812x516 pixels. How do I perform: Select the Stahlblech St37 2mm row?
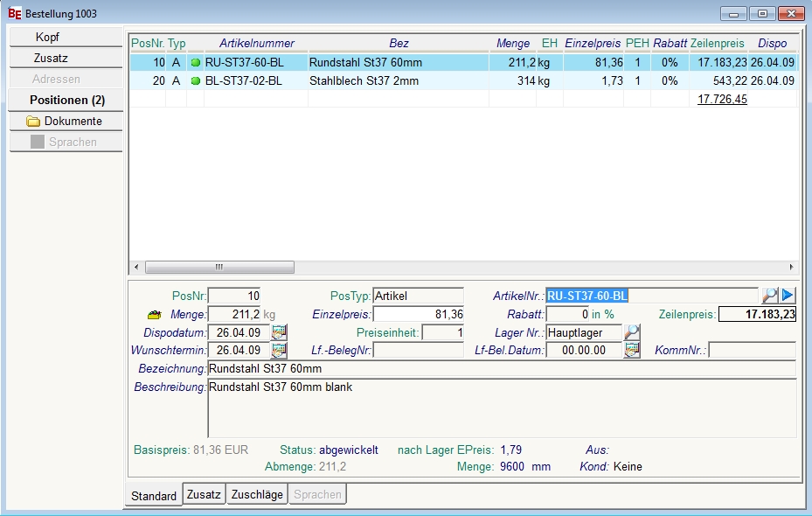coord(364,81)
